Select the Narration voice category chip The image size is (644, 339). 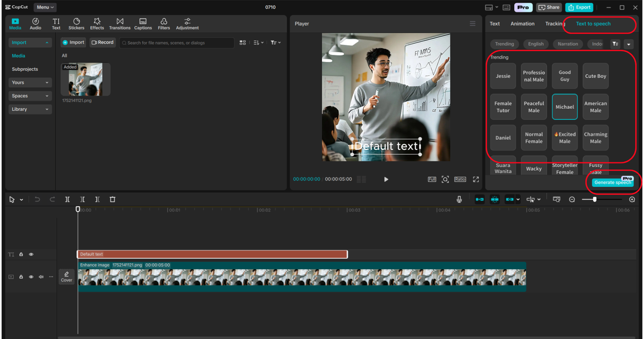[568, 44]
